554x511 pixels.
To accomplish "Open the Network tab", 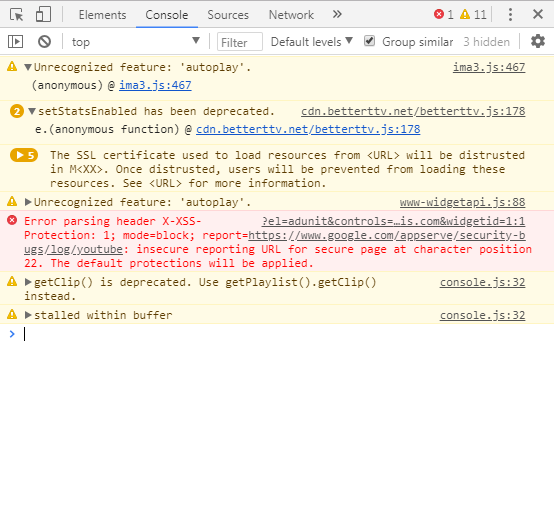I will (291, 15).
